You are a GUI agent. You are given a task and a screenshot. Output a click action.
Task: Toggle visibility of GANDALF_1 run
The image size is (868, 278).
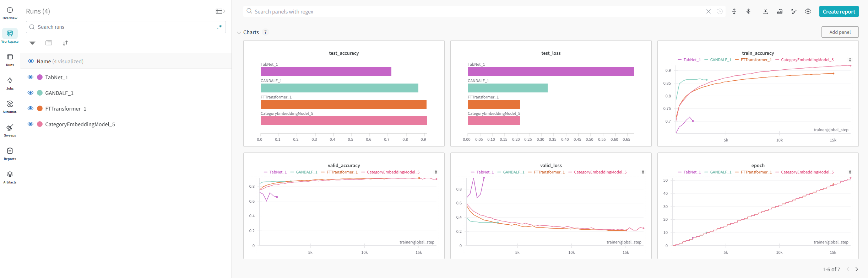(x=31, y=93)
